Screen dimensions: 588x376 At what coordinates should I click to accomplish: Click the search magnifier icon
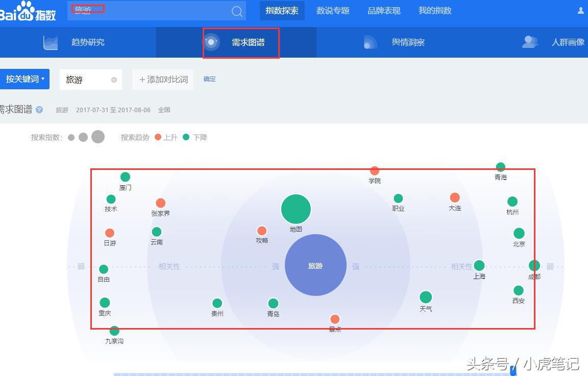pos(236,10)
